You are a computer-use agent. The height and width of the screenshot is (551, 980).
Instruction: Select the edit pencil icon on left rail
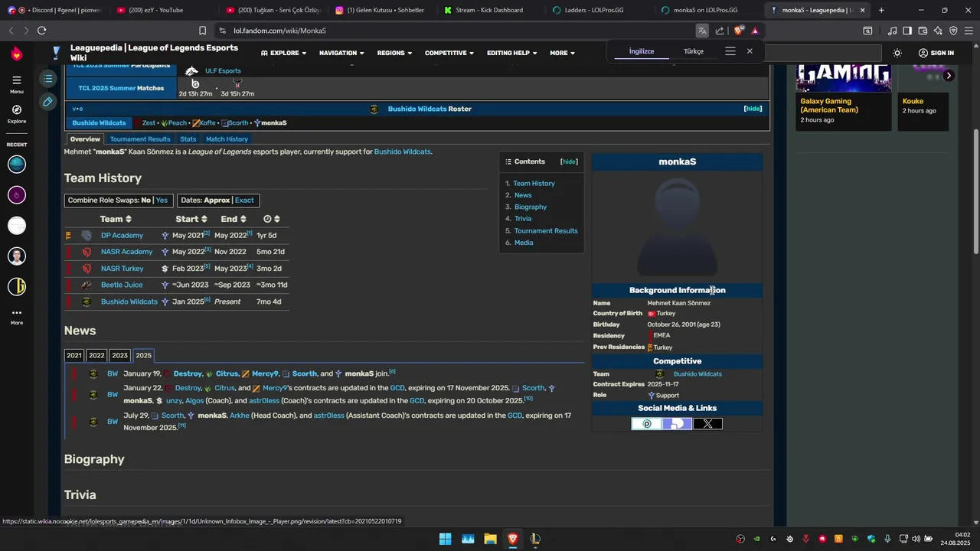coord(47,101)
